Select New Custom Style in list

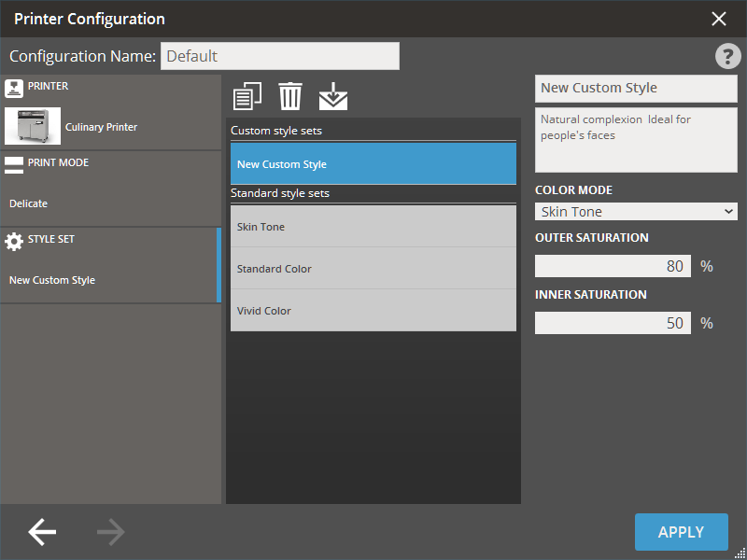coord(373,164)
